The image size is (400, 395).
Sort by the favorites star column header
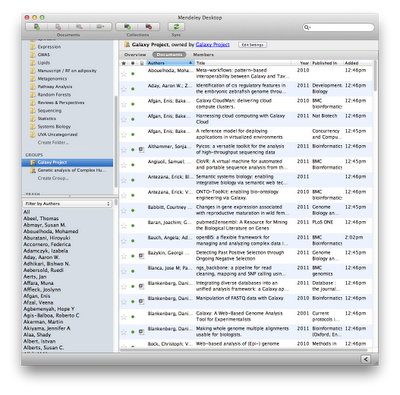(x=124, y=63)
